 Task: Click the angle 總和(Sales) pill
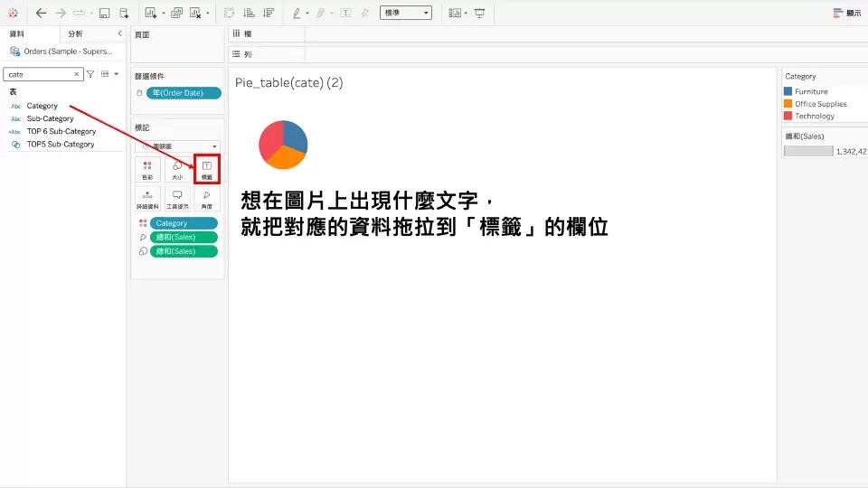pos(184,237)
